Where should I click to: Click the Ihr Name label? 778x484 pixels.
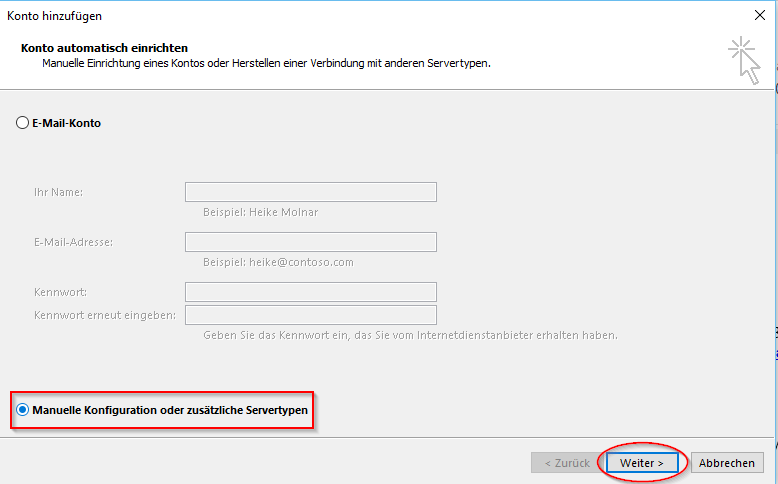[x=58, y=192]
